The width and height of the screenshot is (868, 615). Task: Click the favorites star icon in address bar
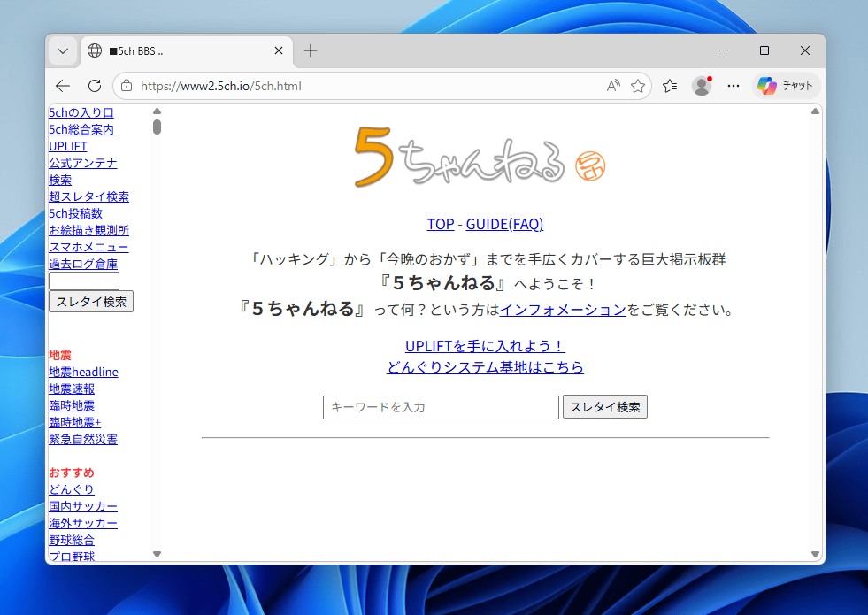point(638,86)
